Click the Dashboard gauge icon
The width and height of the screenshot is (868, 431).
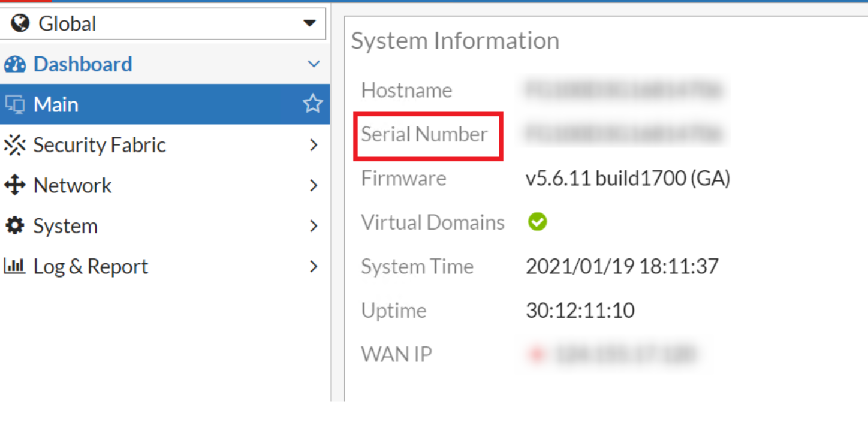pyautogui.click(x=15, y=64)
